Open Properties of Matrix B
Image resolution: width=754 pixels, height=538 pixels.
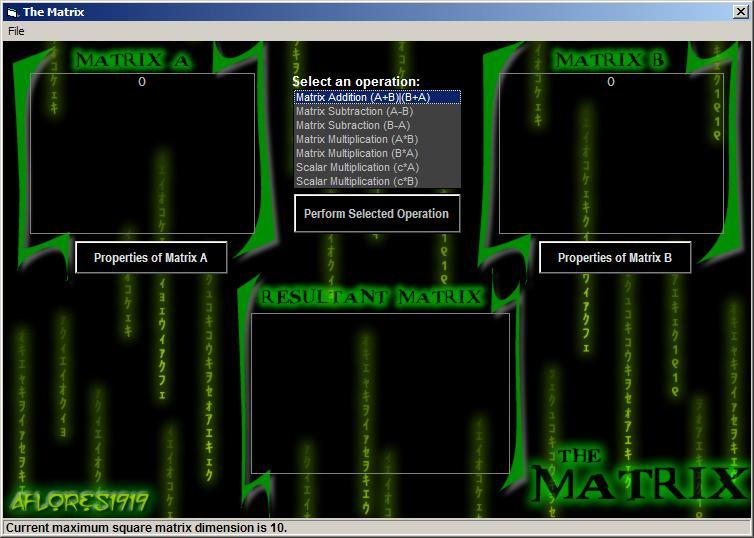pos(615,258)
